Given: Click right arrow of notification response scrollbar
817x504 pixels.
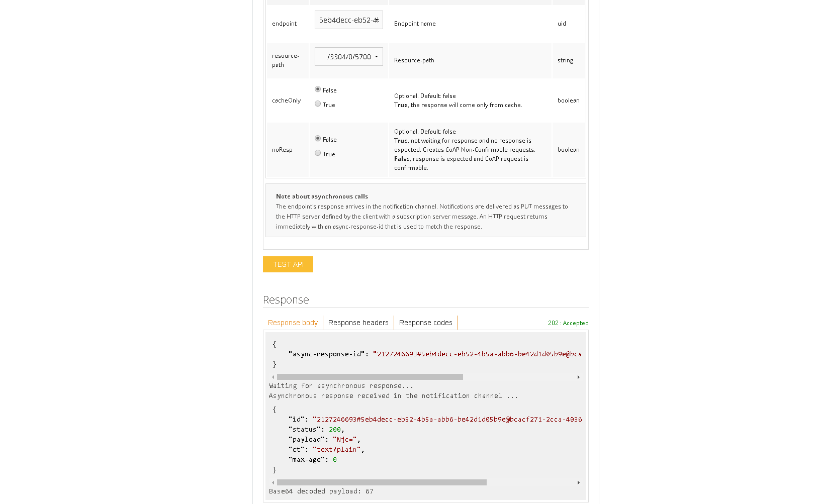Looking at the screenshot, I should coord(578,482).
